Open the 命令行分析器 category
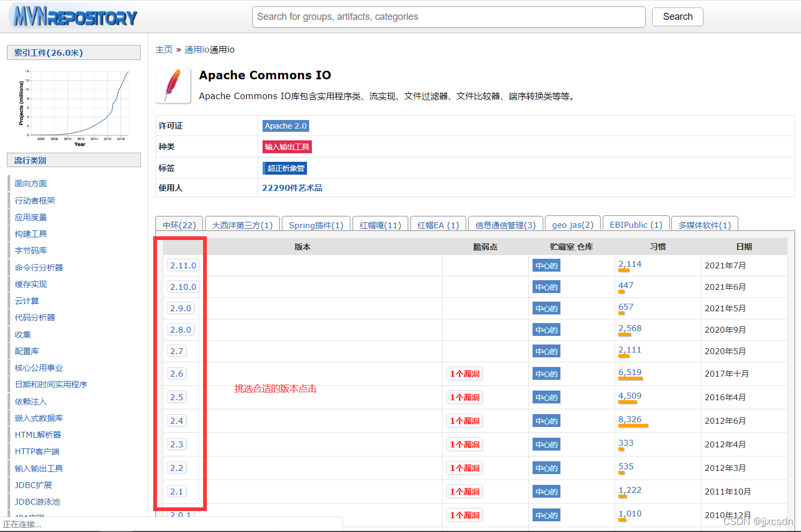 click(39, 267)
